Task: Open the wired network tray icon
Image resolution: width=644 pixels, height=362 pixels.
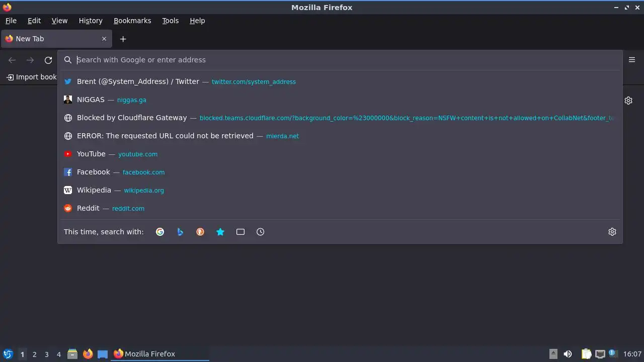Action: [x=600, y=354]
